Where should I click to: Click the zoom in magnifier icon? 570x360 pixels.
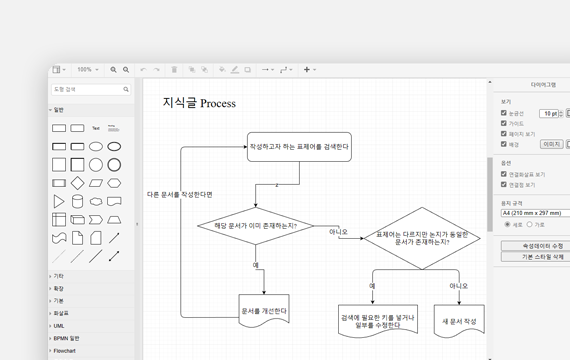[x=113, y=69]
